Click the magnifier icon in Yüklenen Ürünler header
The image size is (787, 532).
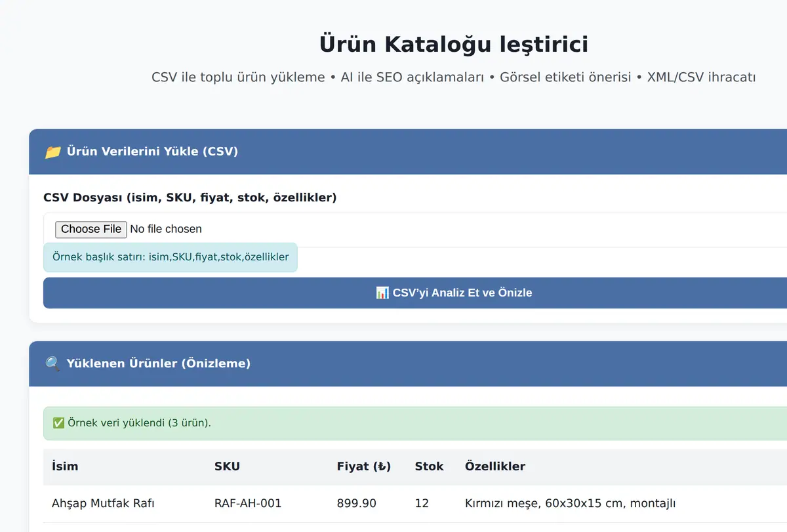tap(52, 363)
